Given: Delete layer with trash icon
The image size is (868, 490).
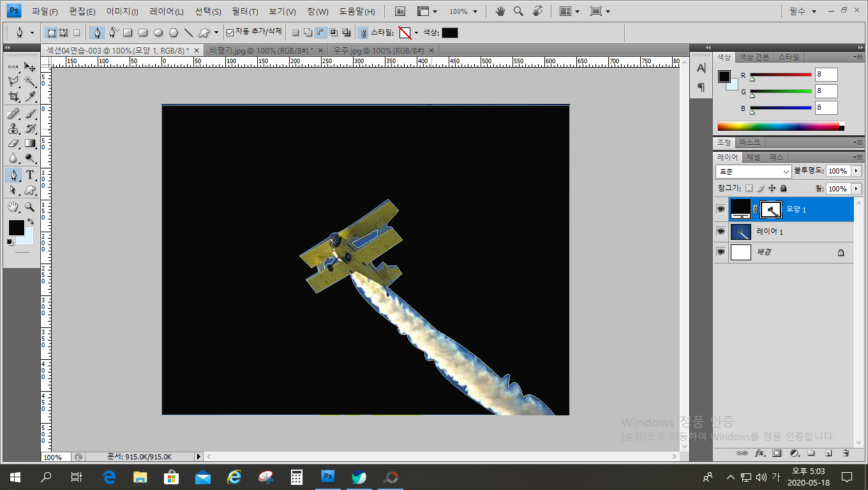Looking at the screenshot, I should click(846, 453).
